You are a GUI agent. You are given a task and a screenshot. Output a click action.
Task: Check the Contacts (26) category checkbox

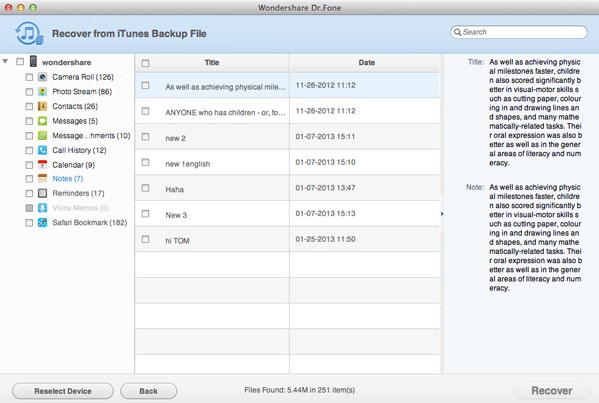coord(29,106)
